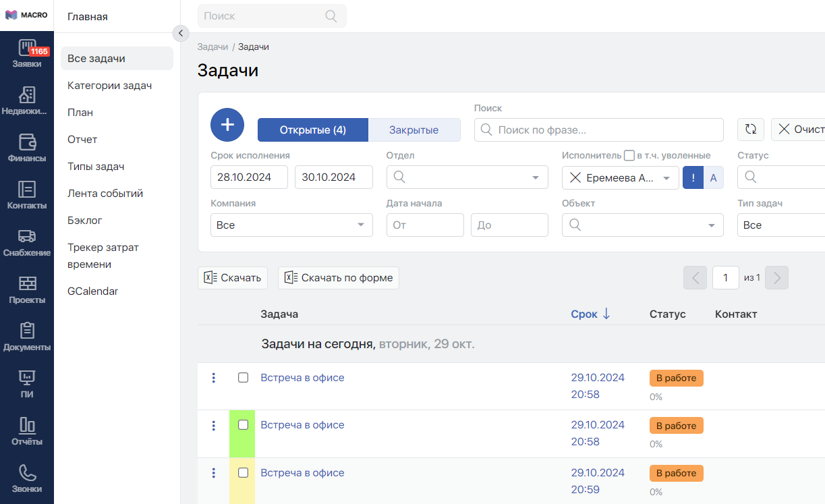Toggle 'в т.ч. уволенные' checkbox

tap(629, 156)
